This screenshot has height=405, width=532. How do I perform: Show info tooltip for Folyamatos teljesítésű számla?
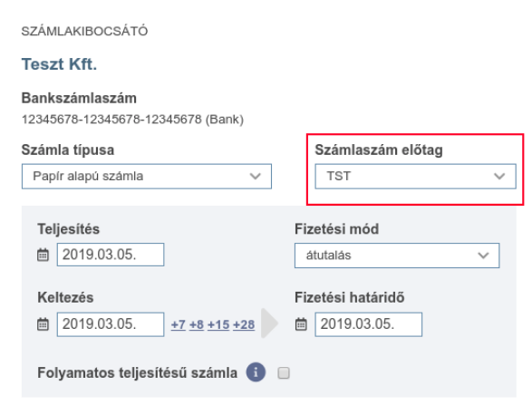pos(256,372)
